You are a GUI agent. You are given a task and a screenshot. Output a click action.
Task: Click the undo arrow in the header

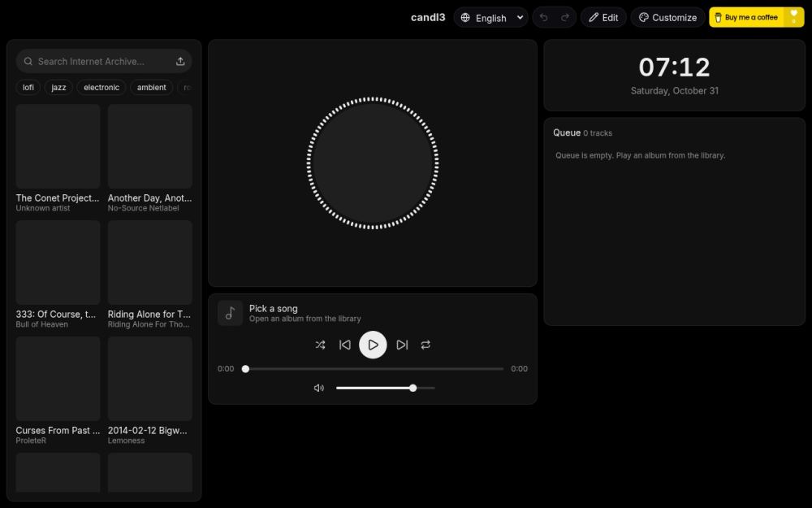[x=544, y=17]
